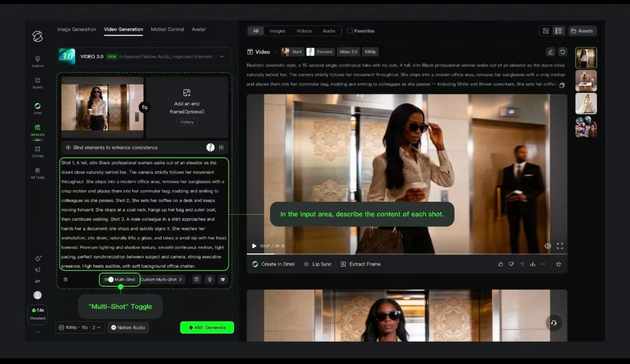Viewport: 630px width, 364px height.
Task: Toggle the Multi-Shot switch
Action: 109,280
